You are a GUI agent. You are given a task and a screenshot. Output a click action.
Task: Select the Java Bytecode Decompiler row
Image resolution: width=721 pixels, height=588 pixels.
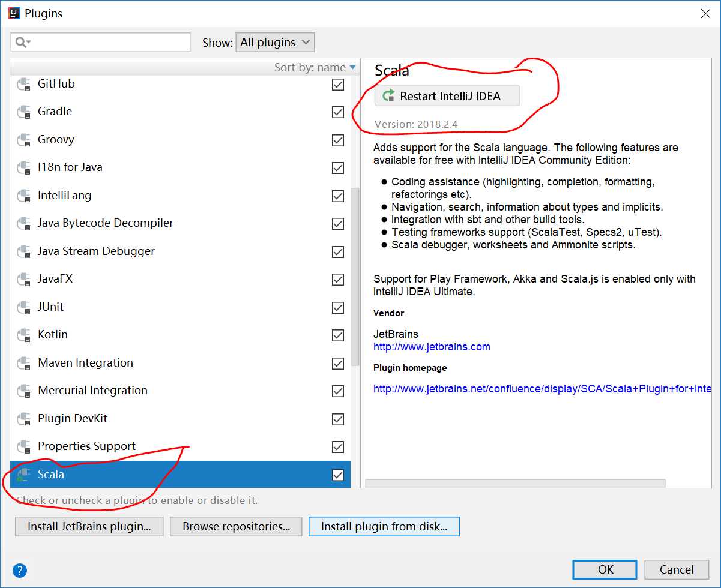pyautogui.click(x=180, y=224)
